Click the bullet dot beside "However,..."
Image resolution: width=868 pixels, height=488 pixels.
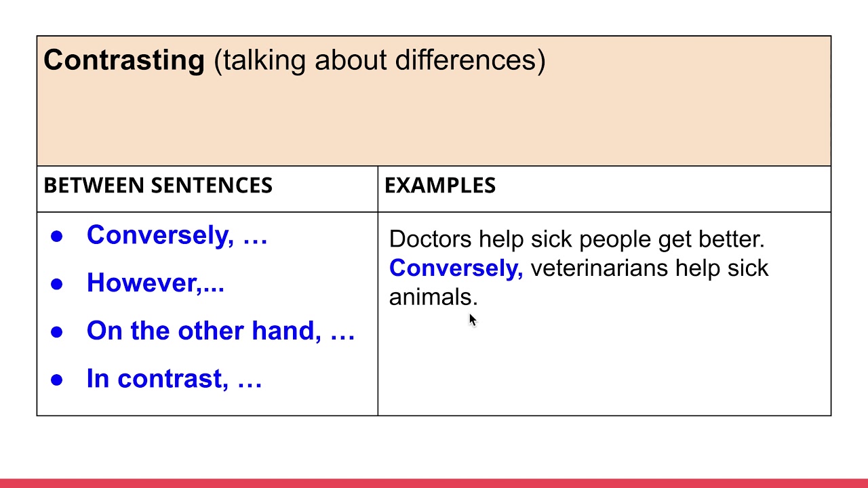pyautogui.click(x=57, y=284)
